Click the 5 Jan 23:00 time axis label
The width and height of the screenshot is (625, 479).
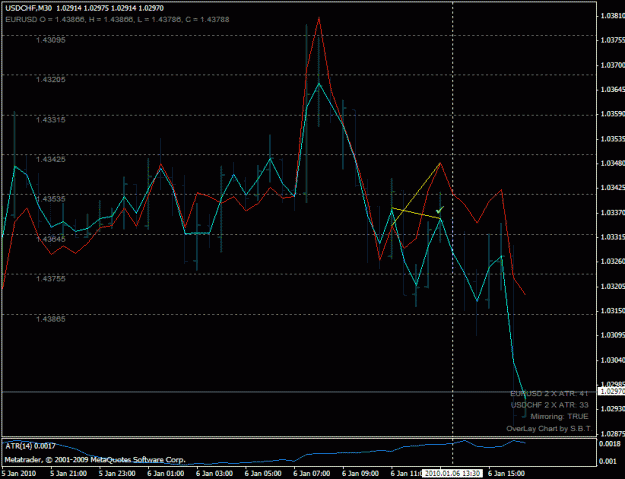117,473
